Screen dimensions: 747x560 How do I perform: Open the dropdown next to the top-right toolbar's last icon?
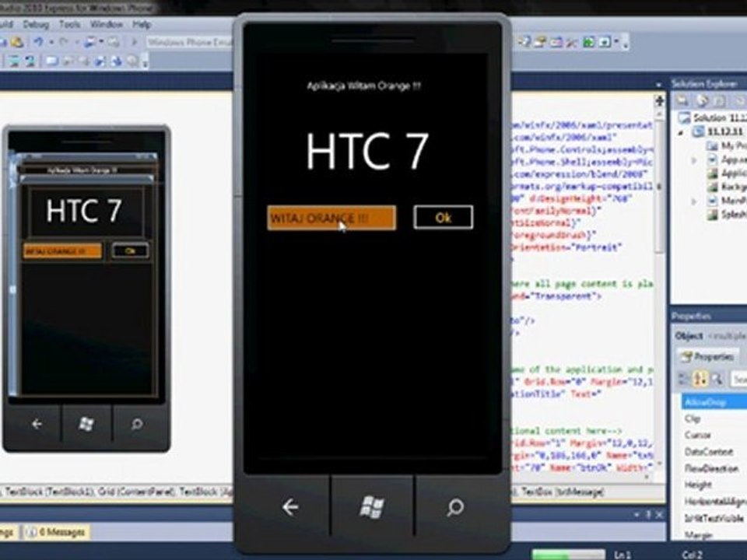click(616, 42)
